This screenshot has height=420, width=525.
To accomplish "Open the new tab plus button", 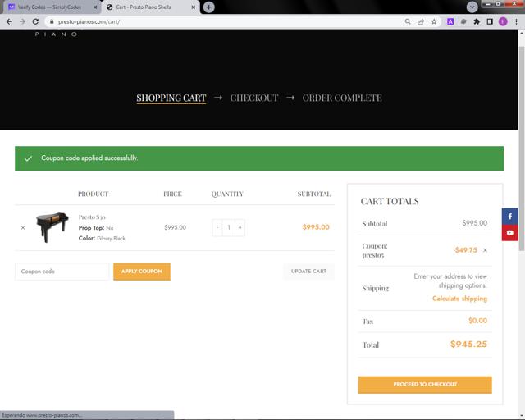I will (208, 7).
